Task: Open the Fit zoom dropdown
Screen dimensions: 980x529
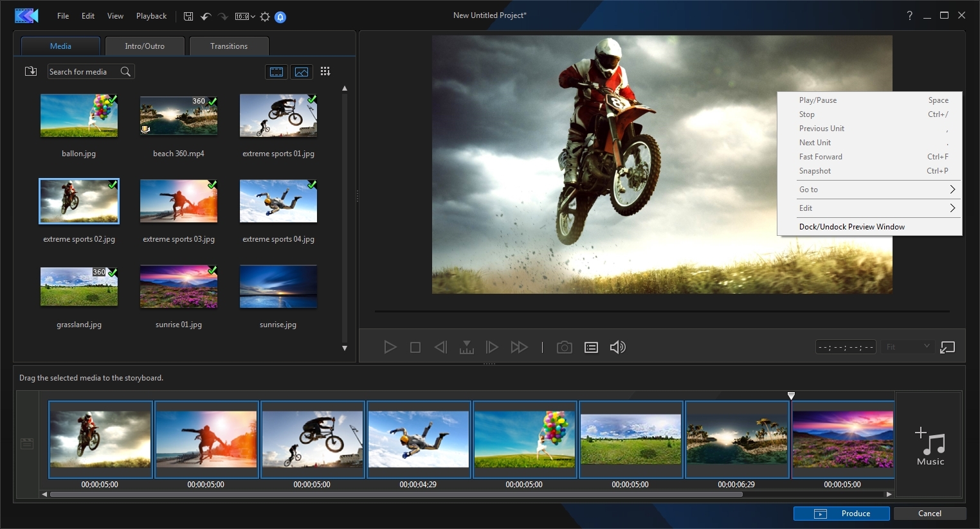Action: [x=907, y=347]
